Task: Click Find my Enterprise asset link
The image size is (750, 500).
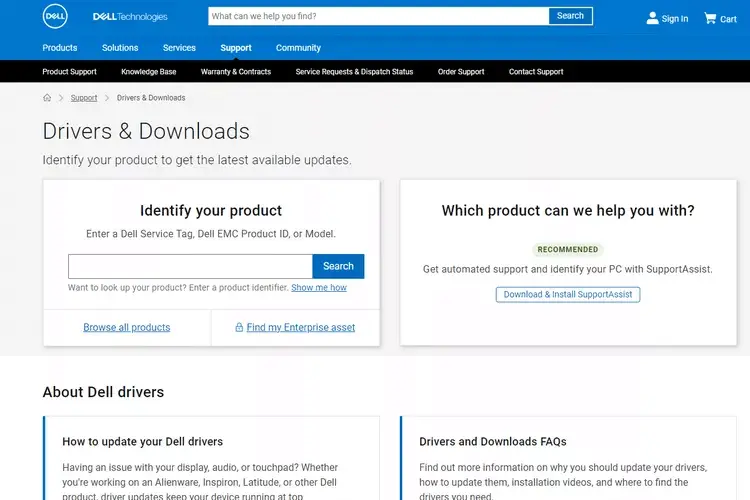Action: pos(301,327)
